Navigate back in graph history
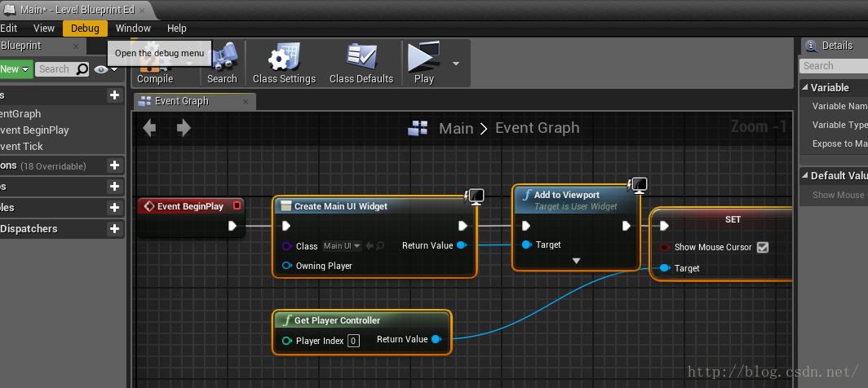 [x=149, y=129]
